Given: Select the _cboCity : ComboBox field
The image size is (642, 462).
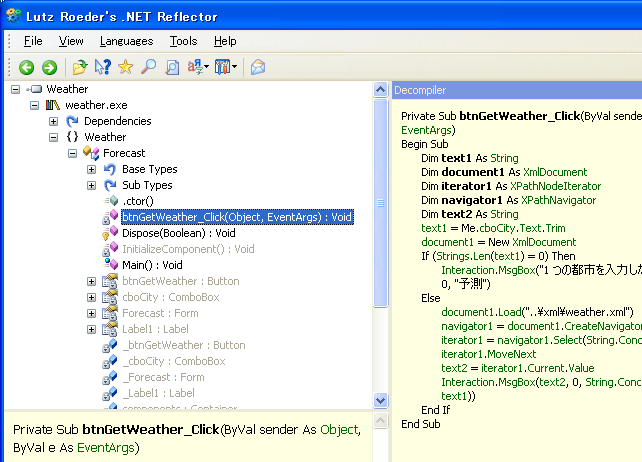Looking at the screenshot, I should [x=174, y=361].
